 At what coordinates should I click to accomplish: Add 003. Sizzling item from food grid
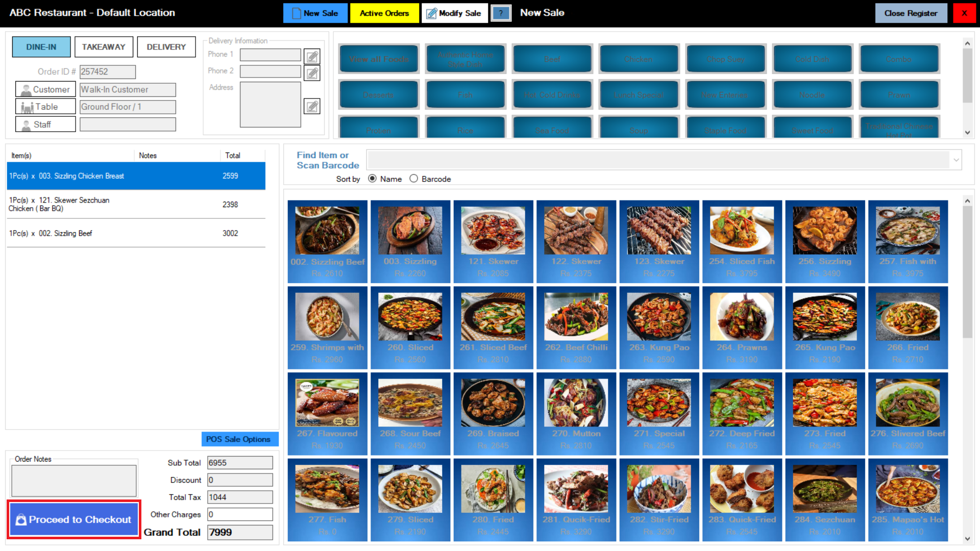pyautogui.click(x=410, y=241)
